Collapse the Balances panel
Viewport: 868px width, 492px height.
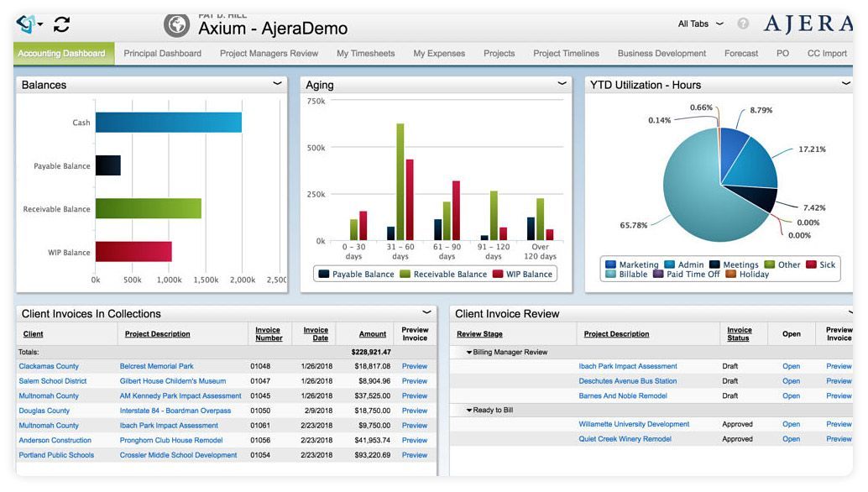[277, 84]
